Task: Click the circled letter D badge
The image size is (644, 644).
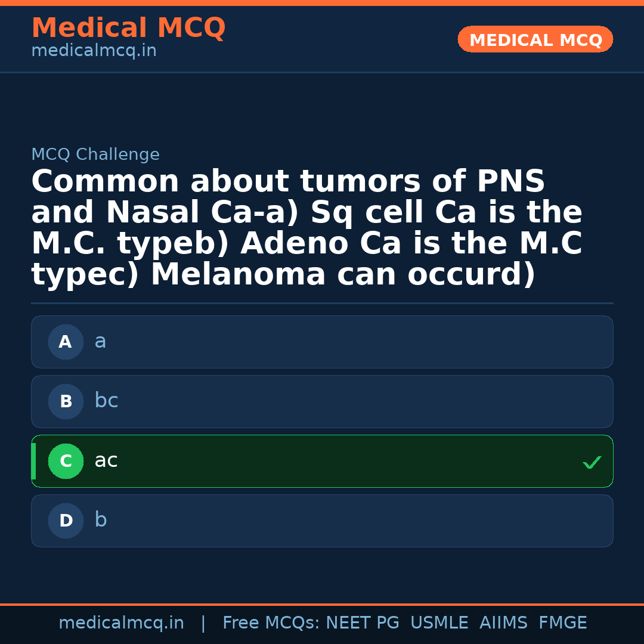Action: 66,521
